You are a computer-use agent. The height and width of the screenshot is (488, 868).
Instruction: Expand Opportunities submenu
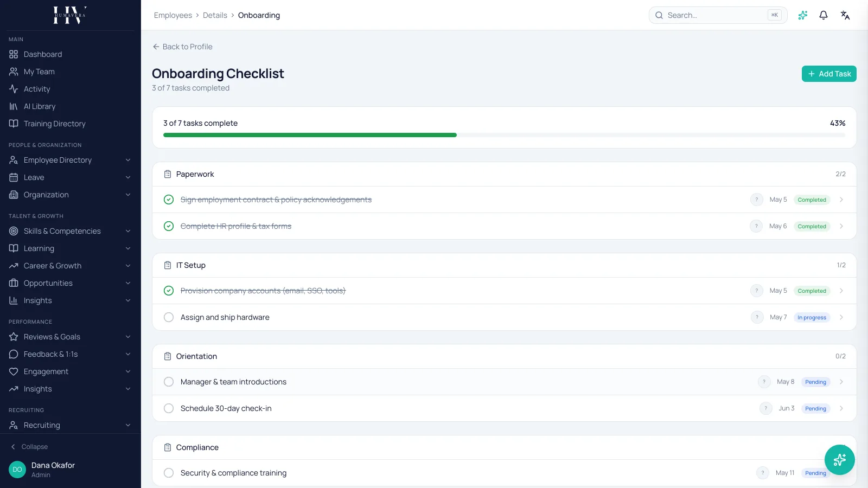128,283
